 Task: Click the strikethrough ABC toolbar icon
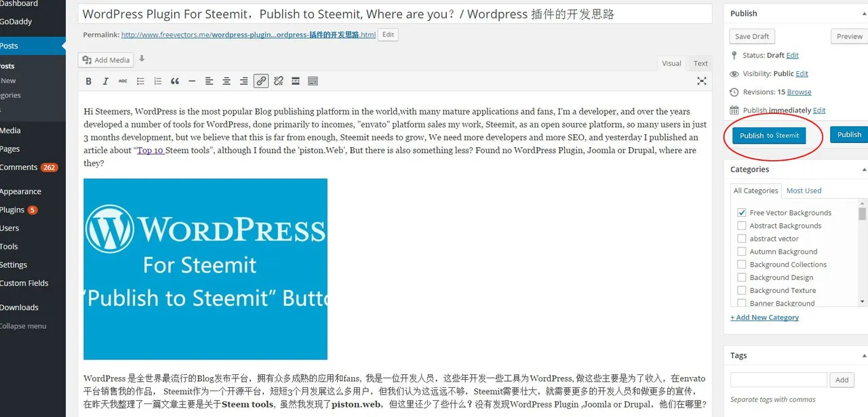pyautogui.click(x=123, y=81)
